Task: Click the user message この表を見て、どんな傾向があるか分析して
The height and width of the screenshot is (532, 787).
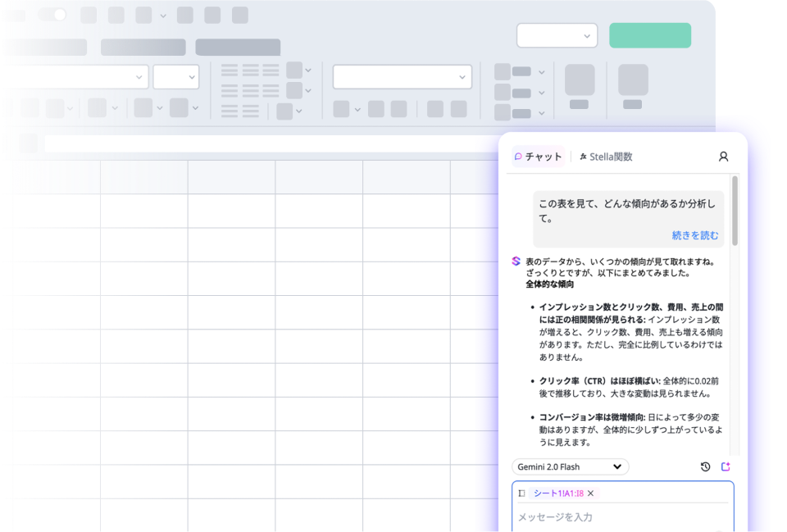Action: pyautogui.click(x=627, y=211)
